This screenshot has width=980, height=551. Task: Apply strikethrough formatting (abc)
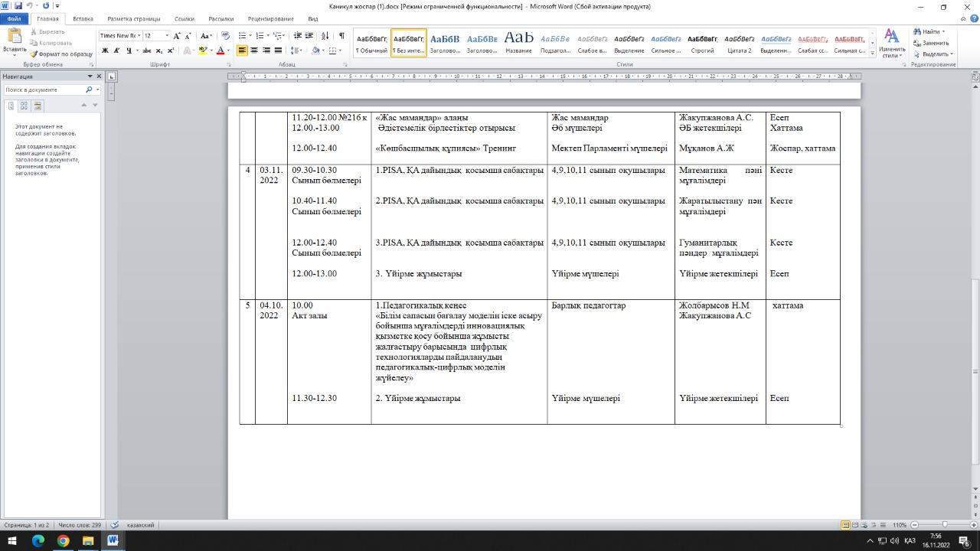(x=146, y=51)
